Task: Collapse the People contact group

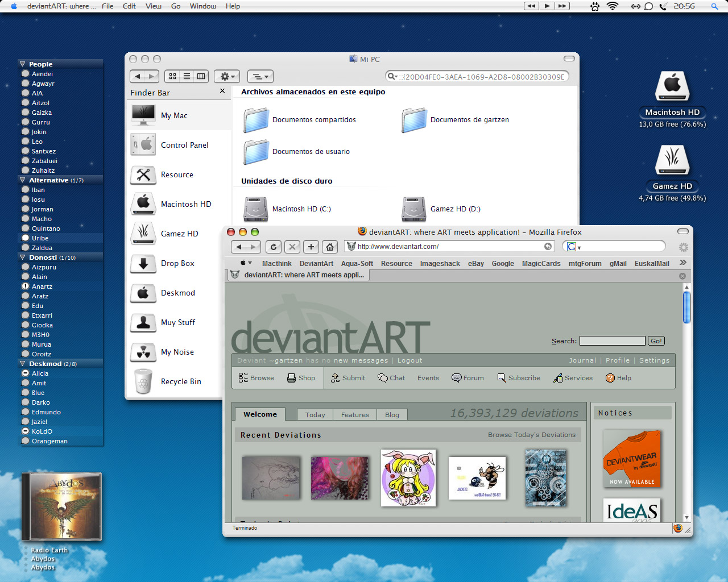Action: pos(23,64)
